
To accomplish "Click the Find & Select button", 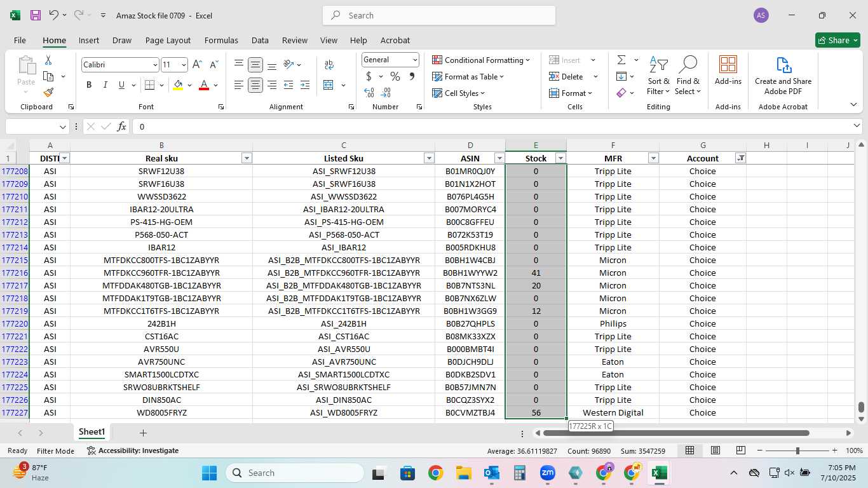I will click(x=688, y=76).
